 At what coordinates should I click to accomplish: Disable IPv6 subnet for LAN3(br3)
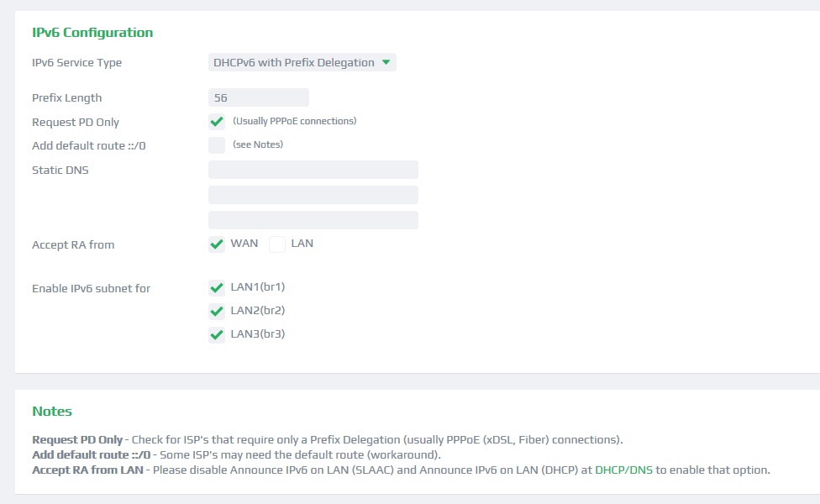pos(217,334)
